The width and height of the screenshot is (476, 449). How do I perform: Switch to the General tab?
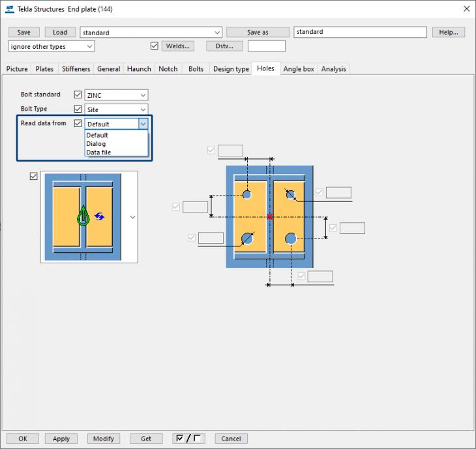109,69
